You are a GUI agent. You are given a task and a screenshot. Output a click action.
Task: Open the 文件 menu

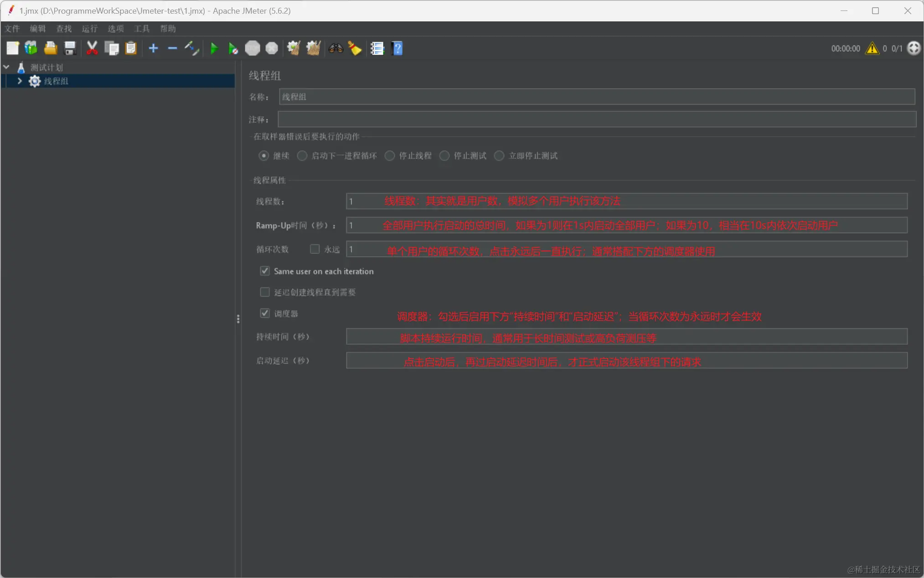point(12,29)
